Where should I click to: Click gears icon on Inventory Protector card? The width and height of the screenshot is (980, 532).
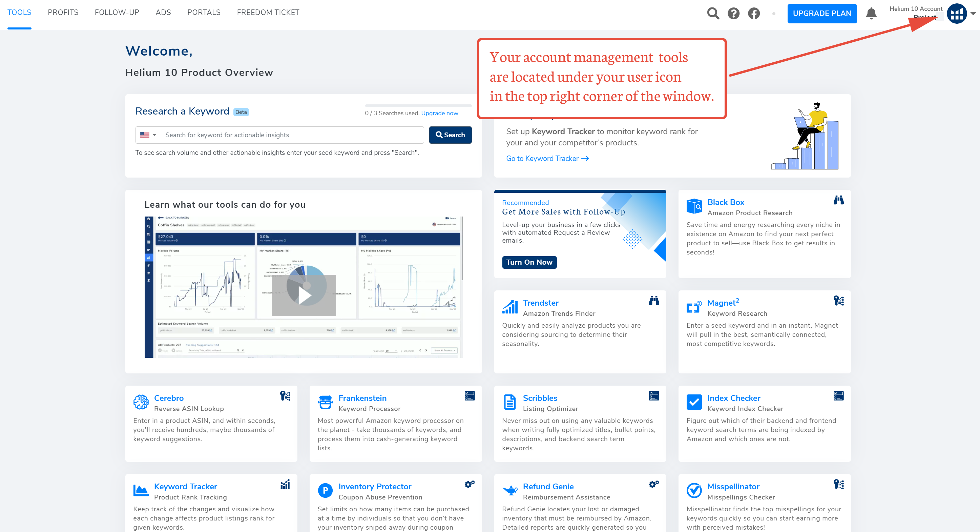pyautogui.click(x=470, y=484)
